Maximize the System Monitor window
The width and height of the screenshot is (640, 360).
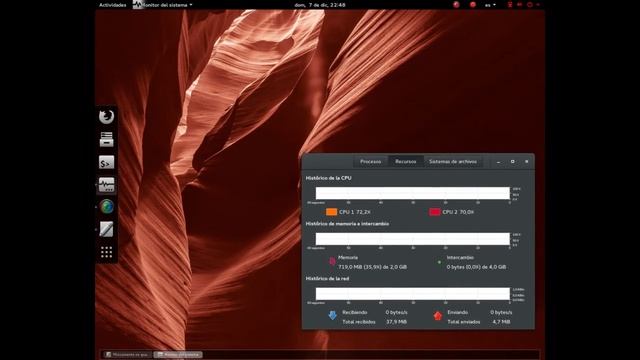tap(513, 162)
